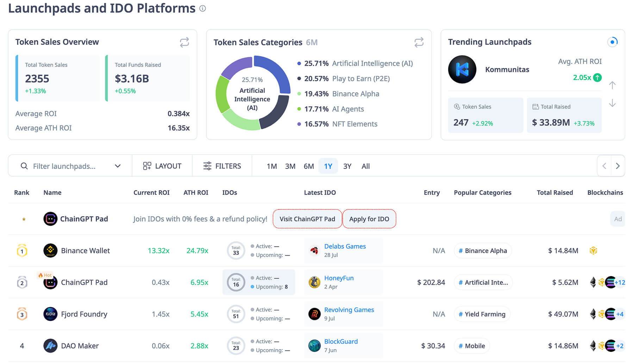Expand the Filter launchpads dropdown chevron

(x=118, y=166)
